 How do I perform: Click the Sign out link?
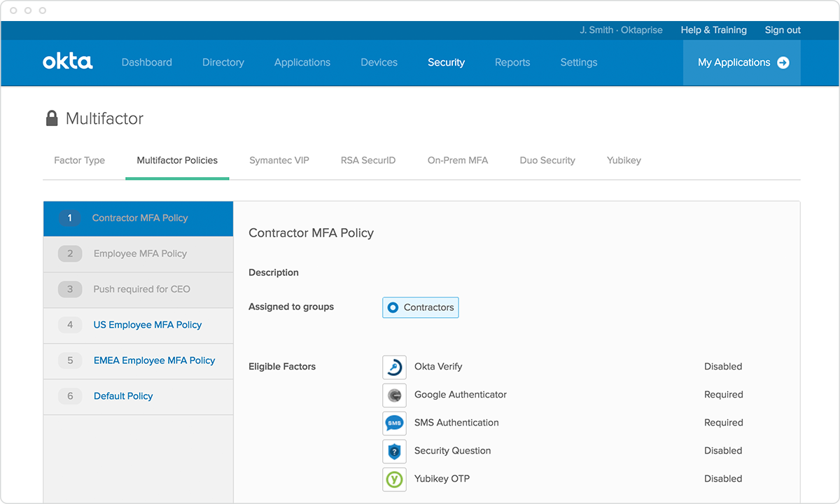point(783,30)
